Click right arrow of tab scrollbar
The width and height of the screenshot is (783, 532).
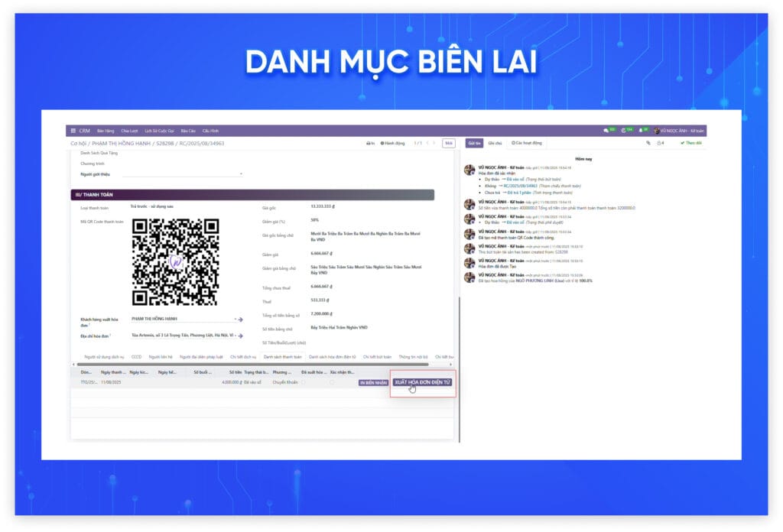(x=450, y=365)
